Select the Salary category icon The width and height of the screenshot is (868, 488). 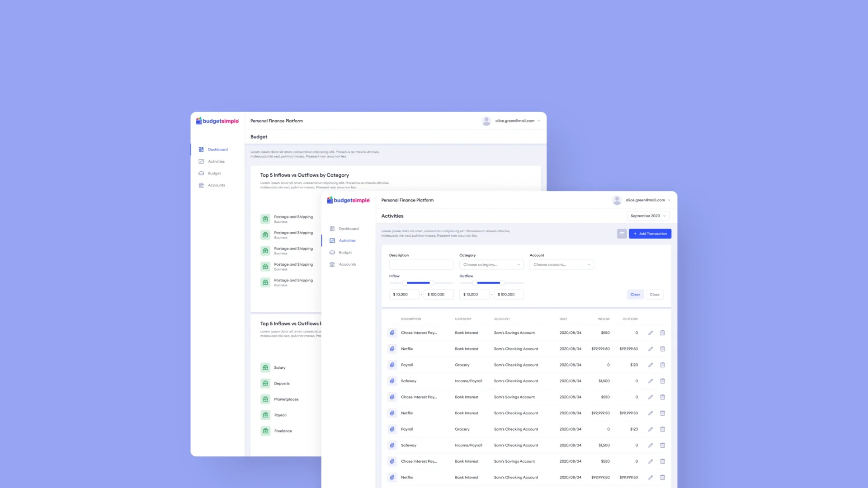(x=265, y=368)
